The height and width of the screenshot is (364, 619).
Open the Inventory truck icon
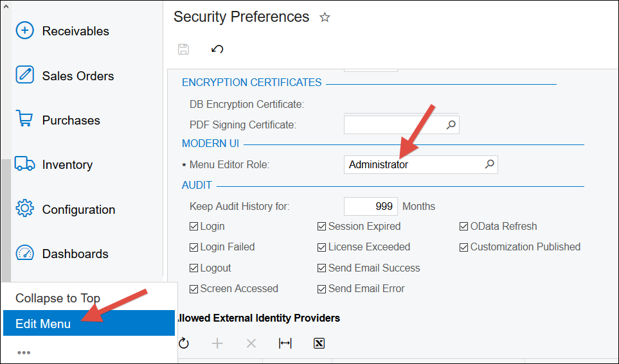tap(24, 163)
